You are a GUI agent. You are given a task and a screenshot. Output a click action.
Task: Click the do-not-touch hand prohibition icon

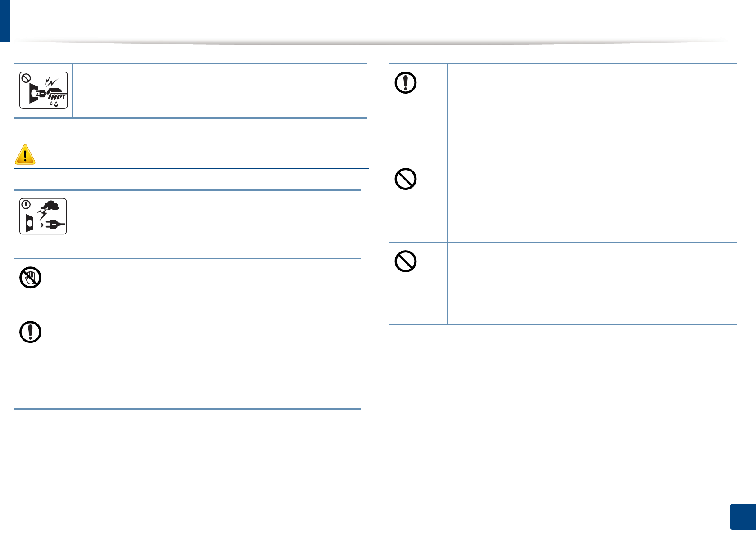pyautogui.click(x=31, y=278)
